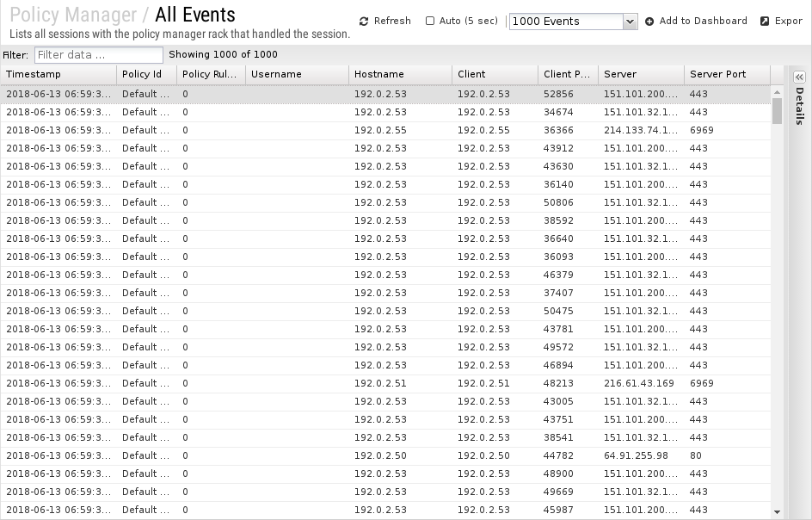Image resolution: width=812 pixels, height=520 pixels.
Task: Click the Export arrow icon
Action: 765,22
